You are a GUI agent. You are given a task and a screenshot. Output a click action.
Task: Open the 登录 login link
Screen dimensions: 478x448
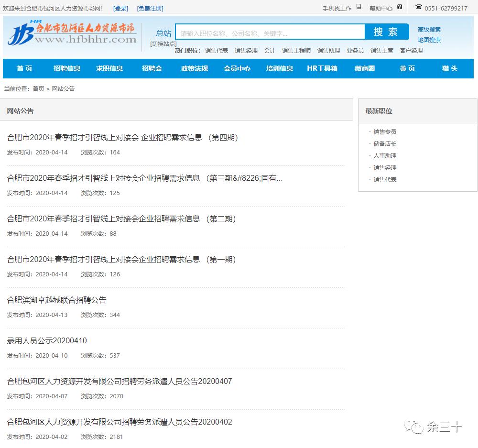point(120,8)
